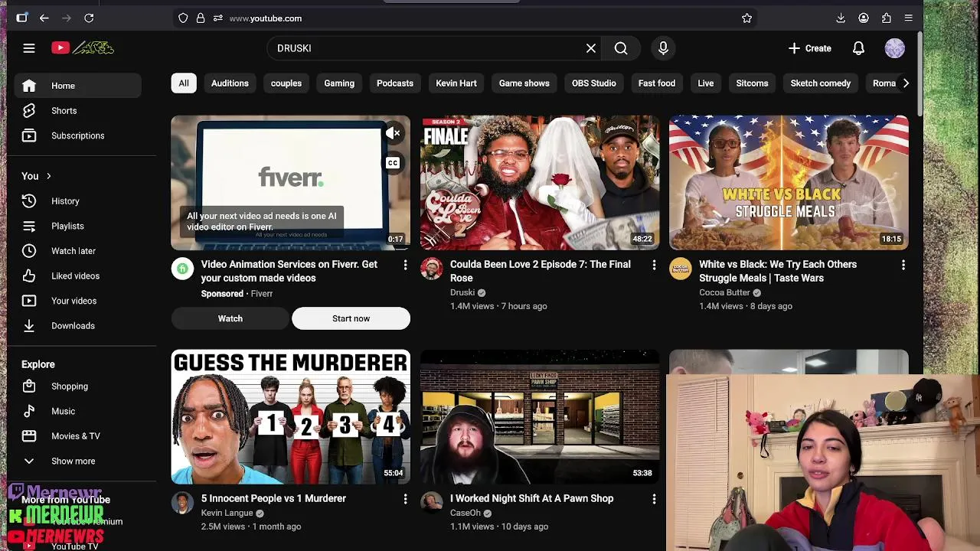Open 'I Worked Night Shift At A Pawn Shop' title
The width and height of the screenshot is (980, 551).
point(531,498)
